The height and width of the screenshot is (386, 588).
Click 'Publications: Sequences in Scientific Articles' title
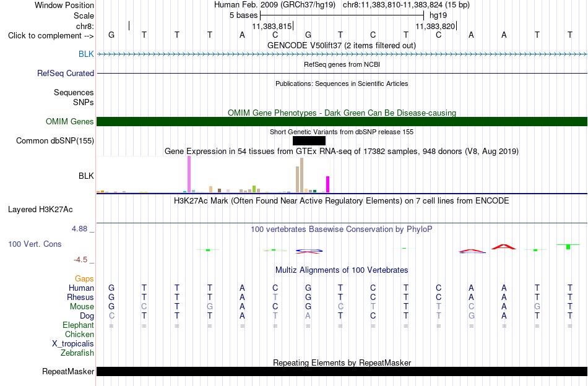(x=342, y=84)
